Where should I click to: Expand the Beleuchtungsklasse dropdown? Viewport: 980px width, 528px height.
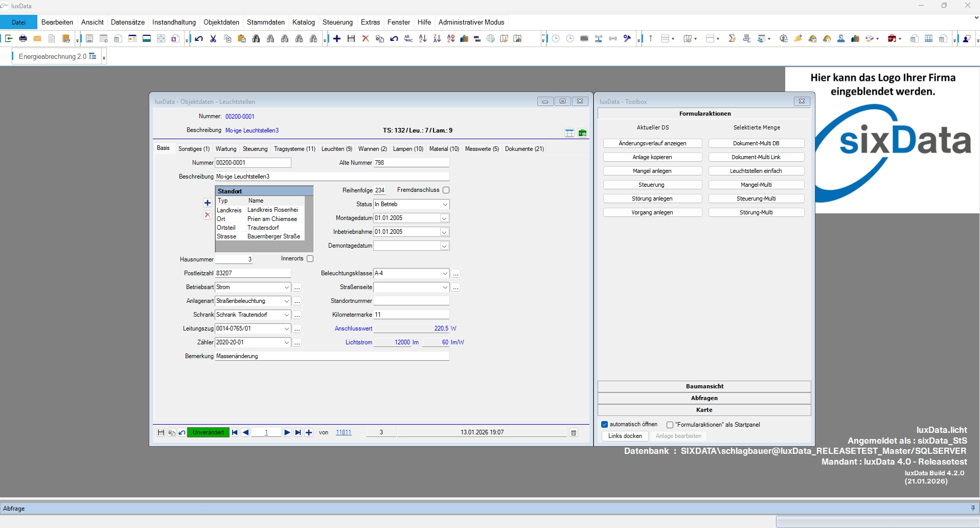pos(445,274)
